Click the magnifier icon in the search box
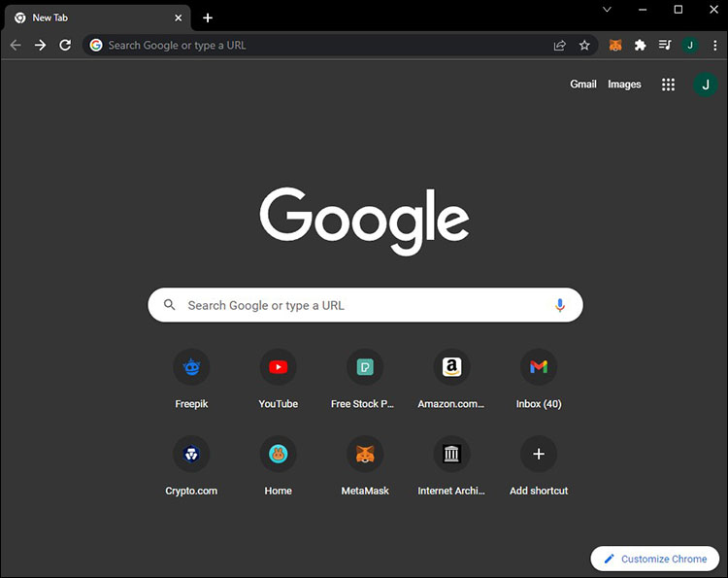The width and height of the screenshot is (728, 578). tap(170, 305)
